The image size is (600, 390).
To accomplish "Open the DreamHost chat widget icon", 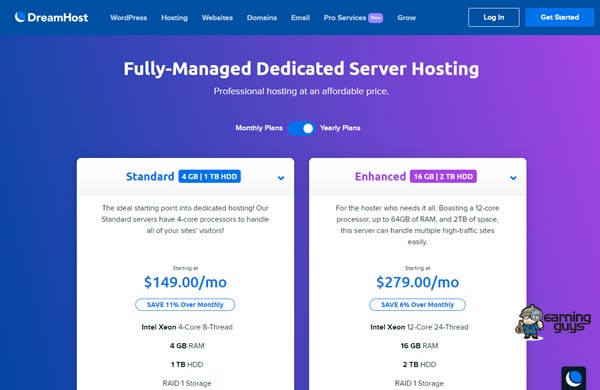I will tap(574, 378).
